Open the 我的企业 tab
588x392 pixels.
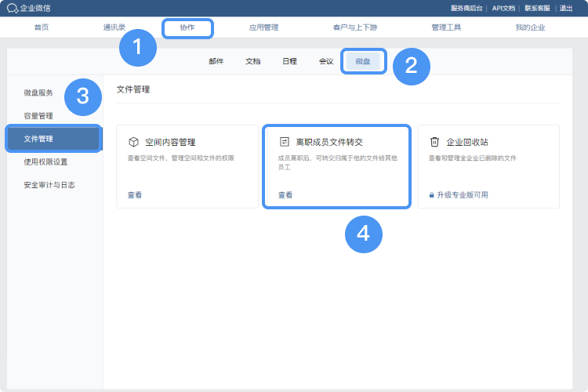pyautogui.click(x=530, y=27)
